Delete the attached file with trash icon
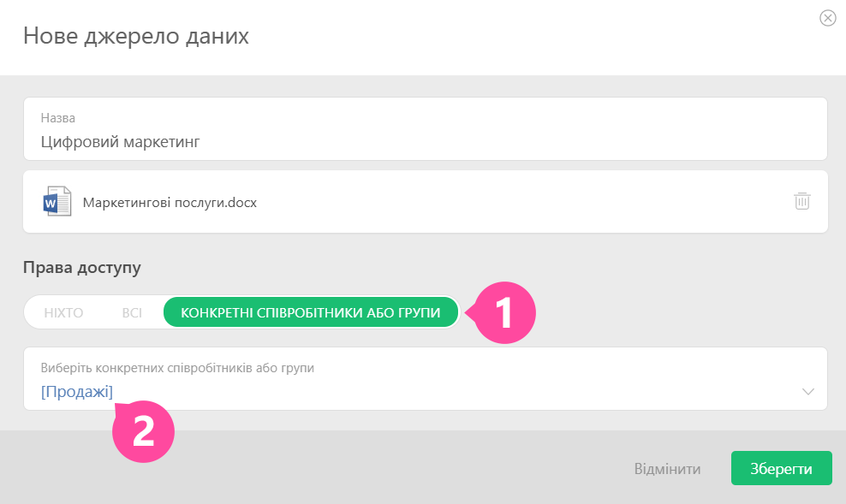 tap(801, 202)
